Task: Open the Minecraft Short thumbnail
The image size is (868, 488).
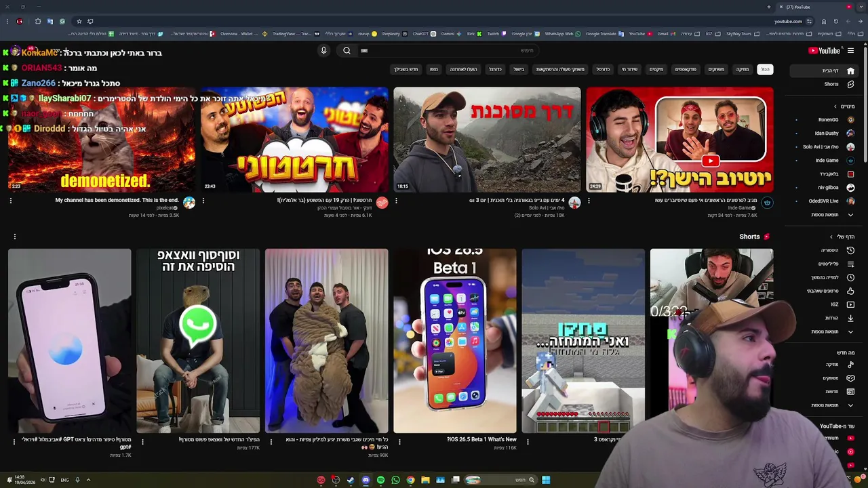Action: coord(583,341)
